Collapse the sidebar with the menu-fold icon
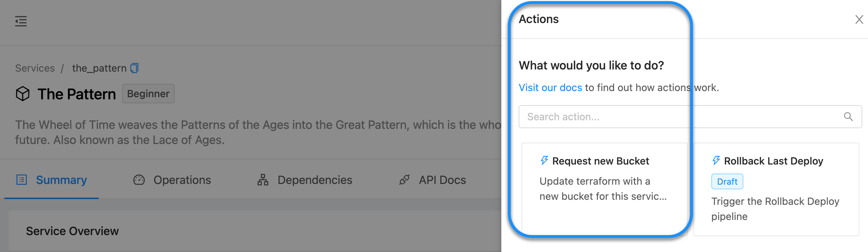 (x=21, y=21)
